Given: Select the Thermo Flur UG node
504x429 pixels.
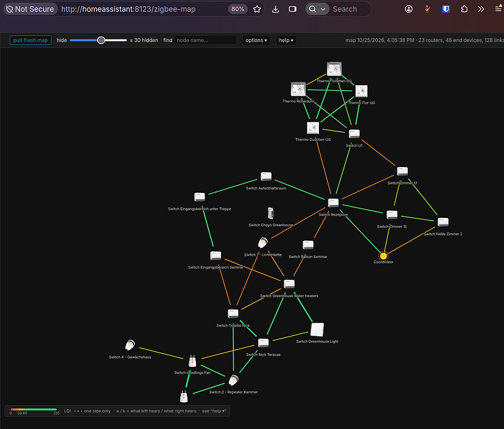Looking at the screenshot, I should pyautogui.click(x=361, y=91).
